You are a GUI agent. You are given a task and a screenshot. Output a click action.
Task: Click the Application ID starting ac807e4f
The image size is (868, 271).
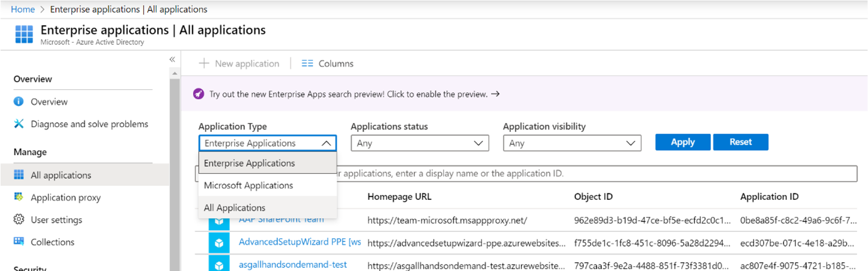click(798, 265)
